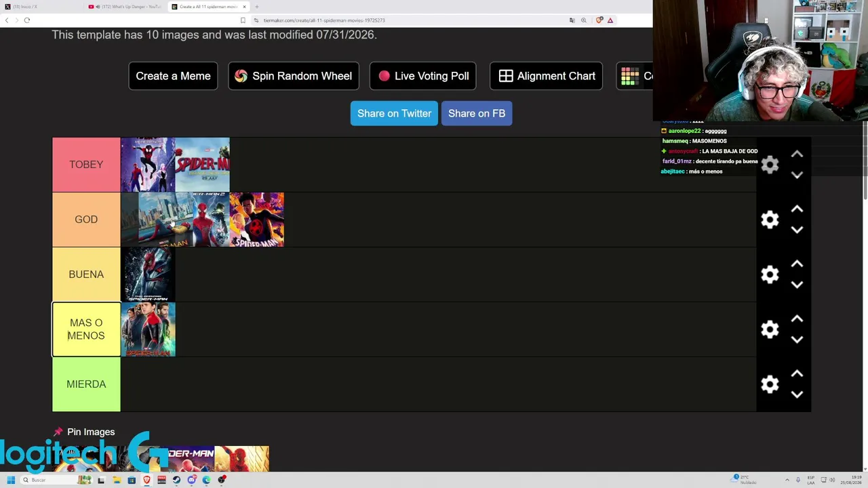This screenshot has width=868, height=488.
Task: Click the poster in MAS O MENOS tier
Action: [x=148, y=329]
